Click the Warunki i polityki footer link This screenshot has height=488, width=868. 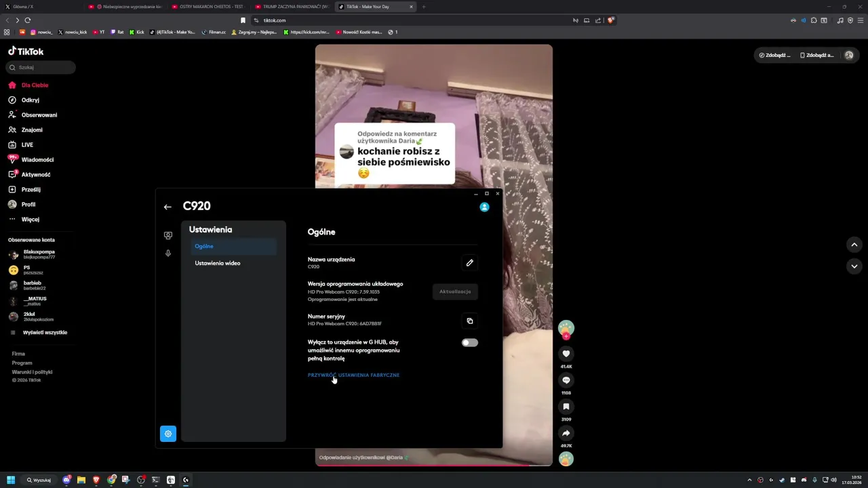(x=32, y=372)
